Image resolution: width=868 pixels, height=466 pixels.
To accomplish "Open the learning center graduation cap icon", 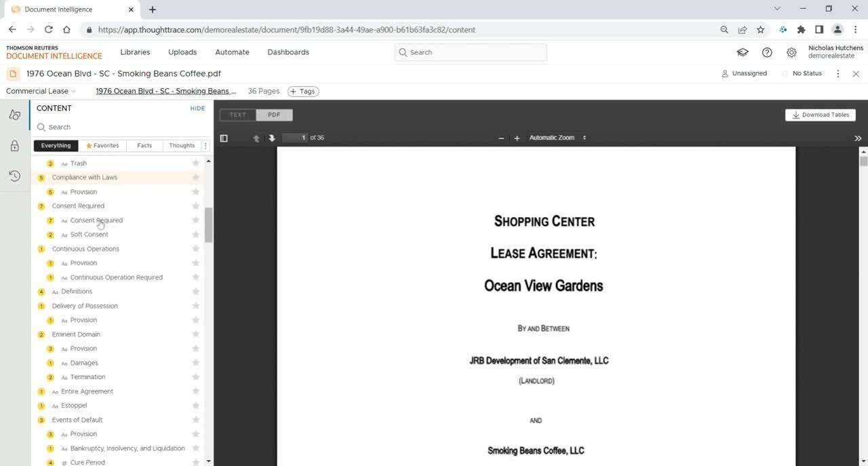I will [743, 52].
